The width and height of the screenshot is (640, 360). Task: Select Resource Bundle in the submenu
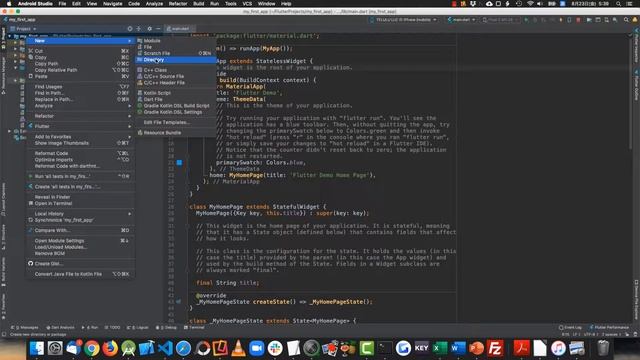176,133
